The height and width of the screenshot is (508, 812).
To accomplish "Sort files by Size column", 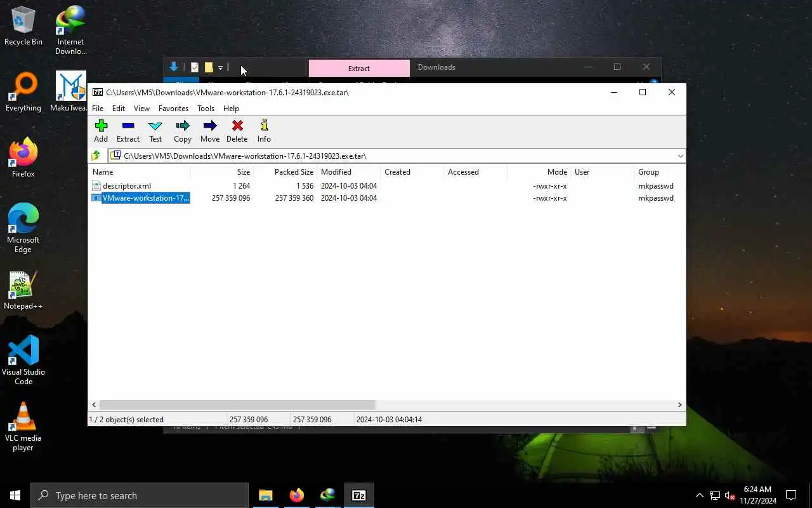I will coord(221,172).
